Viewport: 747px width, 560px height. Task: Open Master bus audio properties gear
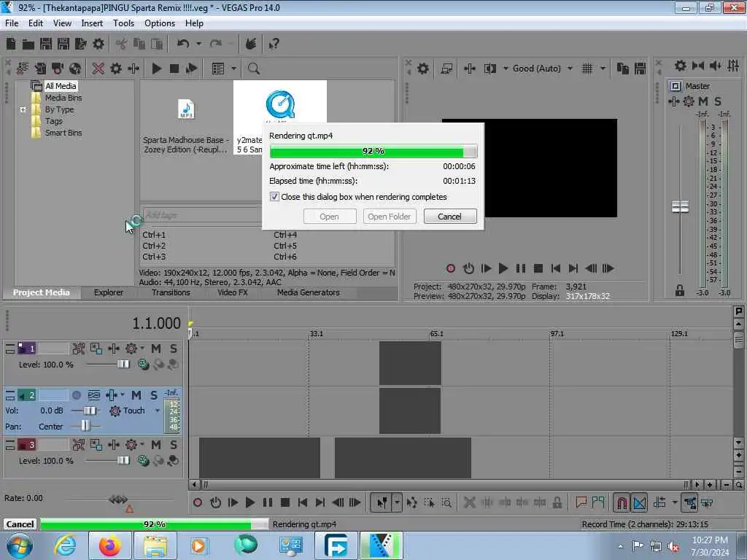[x=681, y=66]
